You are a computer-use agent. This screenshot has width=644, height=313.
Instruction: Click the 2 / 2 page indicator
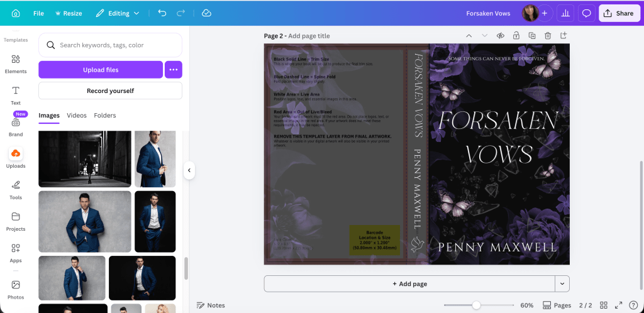(586, 305)
